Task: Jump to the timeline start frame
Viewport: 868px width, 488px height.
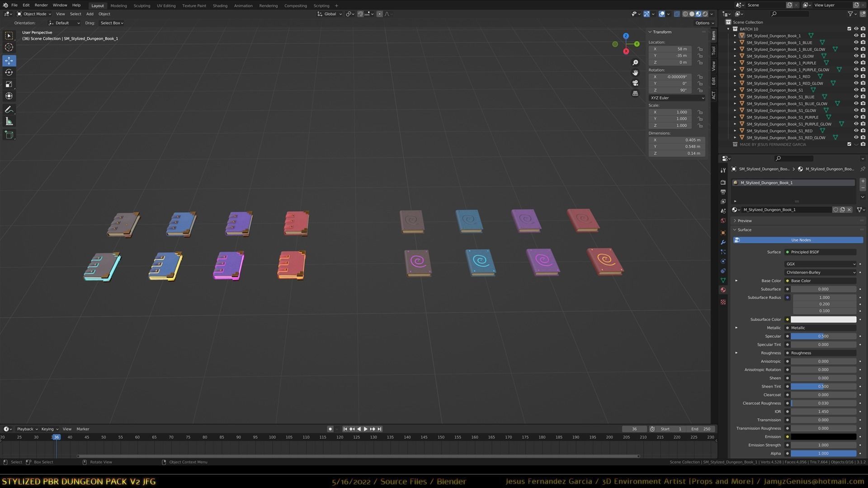Action: coord(345,429)
